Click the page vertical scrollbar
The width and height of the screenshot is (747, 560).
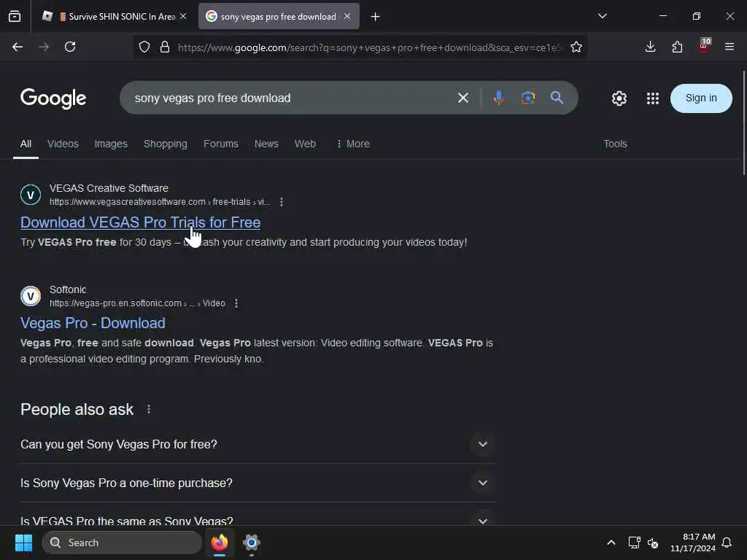coord(743,122)
